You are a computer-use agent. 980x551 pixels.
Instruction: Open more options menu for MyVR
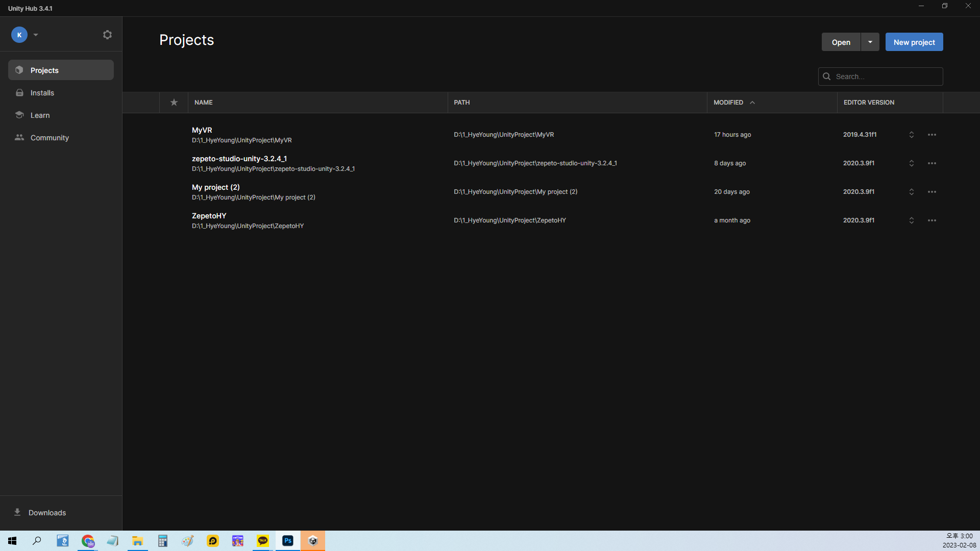tap(932, 135)
